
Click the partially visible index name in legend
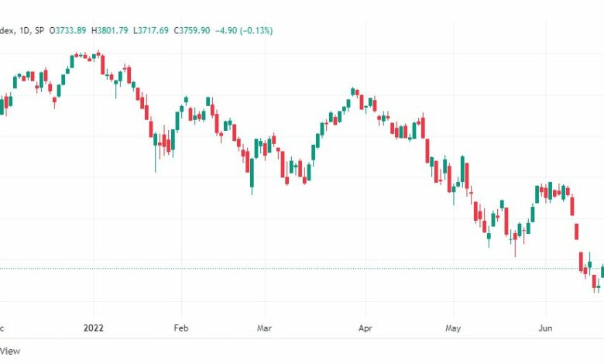coord(6,31)
